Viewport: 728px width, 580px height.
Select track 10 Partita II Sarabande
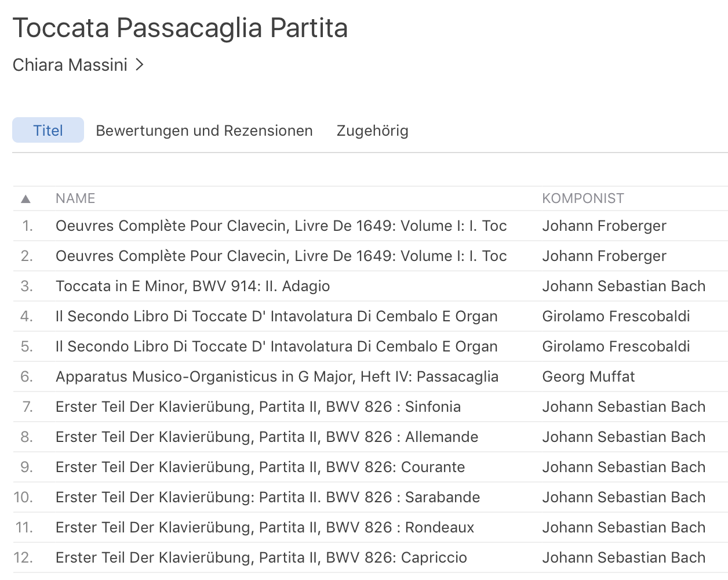pyautogui.click(x=267, y=497)
